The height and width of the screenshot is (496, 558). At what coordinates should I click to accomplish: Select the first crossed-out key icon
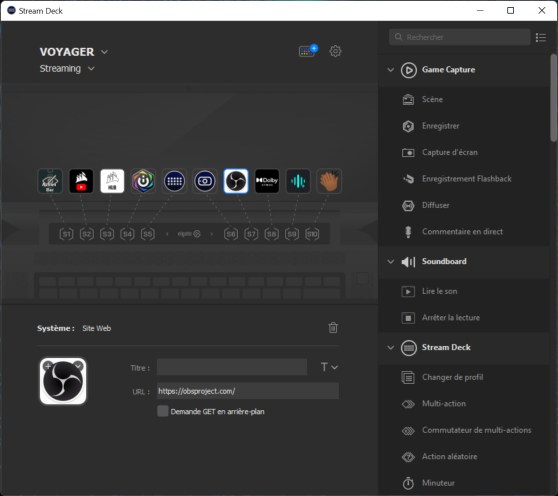[x=50, y=181]
